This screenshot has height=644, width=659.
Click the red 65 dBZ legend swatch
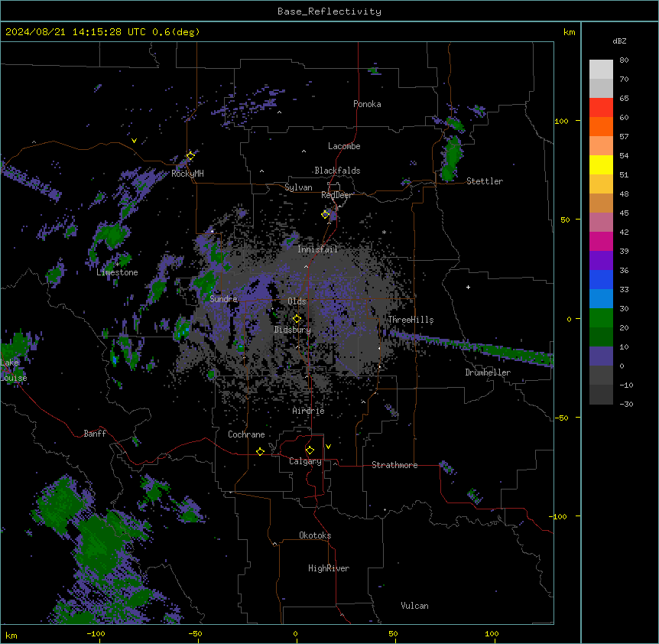601,107
